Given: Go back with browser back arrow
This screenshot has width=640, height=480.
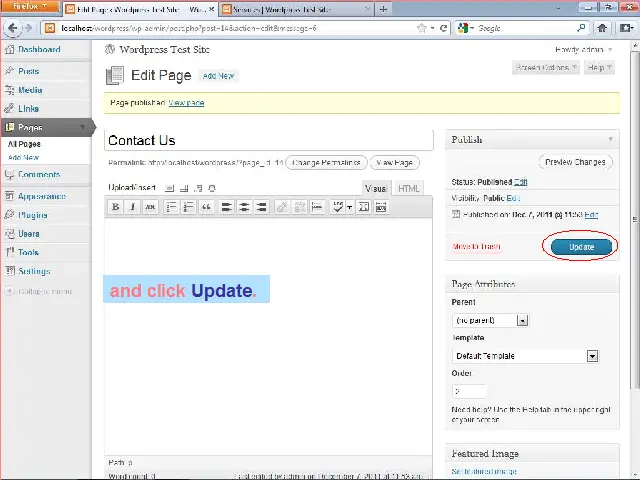Looking at the screenshot, I should pos(13,28).
